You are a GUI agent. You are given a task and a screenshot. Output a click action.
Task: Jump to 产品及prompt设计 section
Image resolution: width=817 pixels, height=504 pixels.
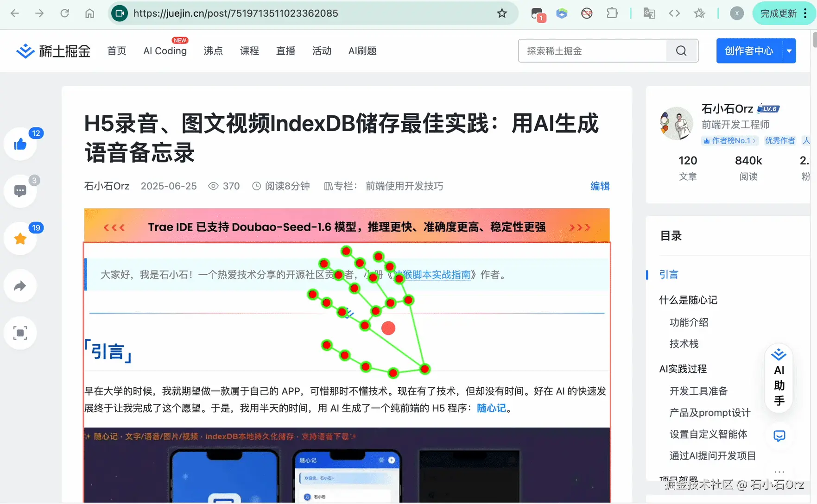tap(710, 413)
